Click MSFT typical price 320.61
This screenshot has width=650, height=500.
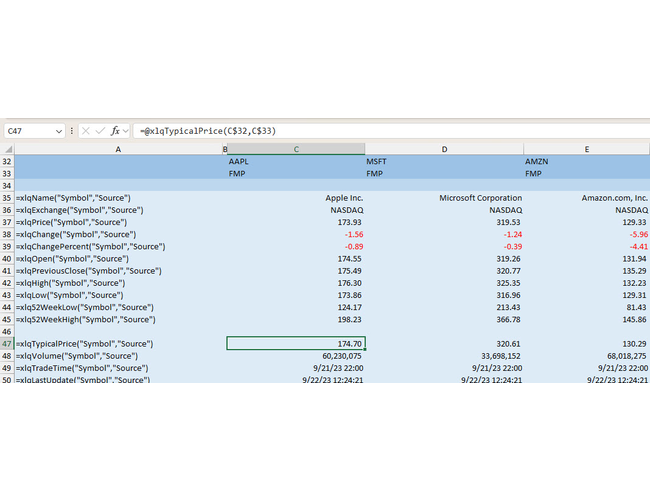444,344
